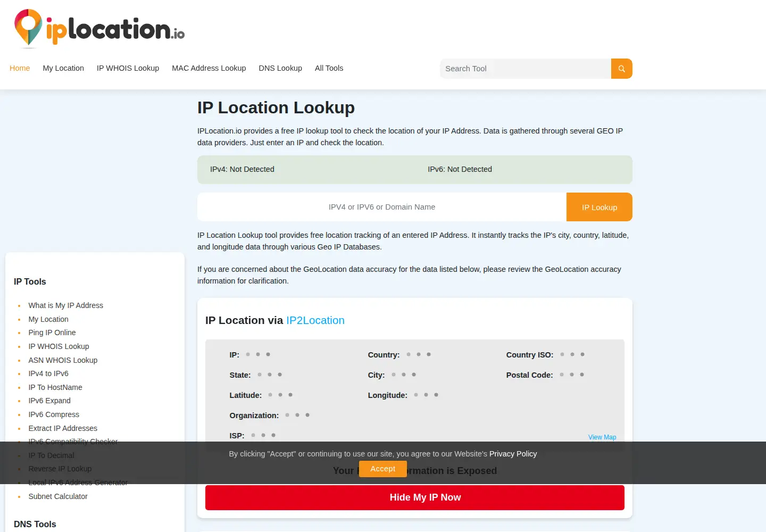Click the IP Location Lookup heading

tap(276, 107)
